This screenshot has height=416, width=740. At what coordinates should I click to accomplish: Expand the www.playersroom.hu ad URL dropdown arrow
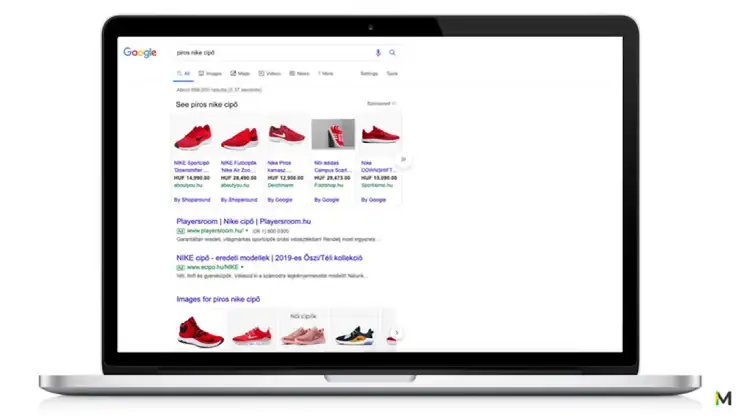[x=246, y=231]
